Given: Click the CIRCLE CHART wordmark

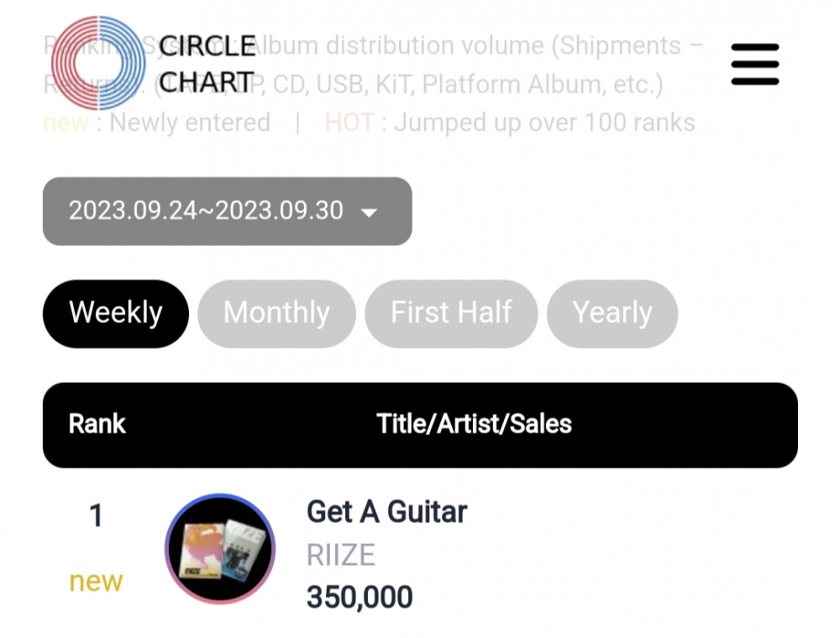Looking at the screenshot, I should point(207,64).
